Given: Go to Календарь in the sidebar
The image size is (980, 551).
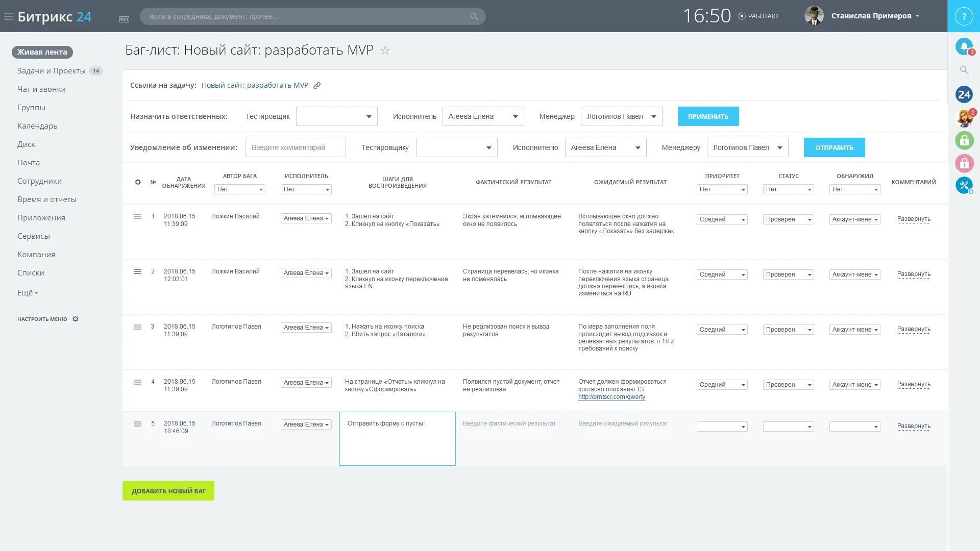Looking at the screenshot, I should click(37, 126).
